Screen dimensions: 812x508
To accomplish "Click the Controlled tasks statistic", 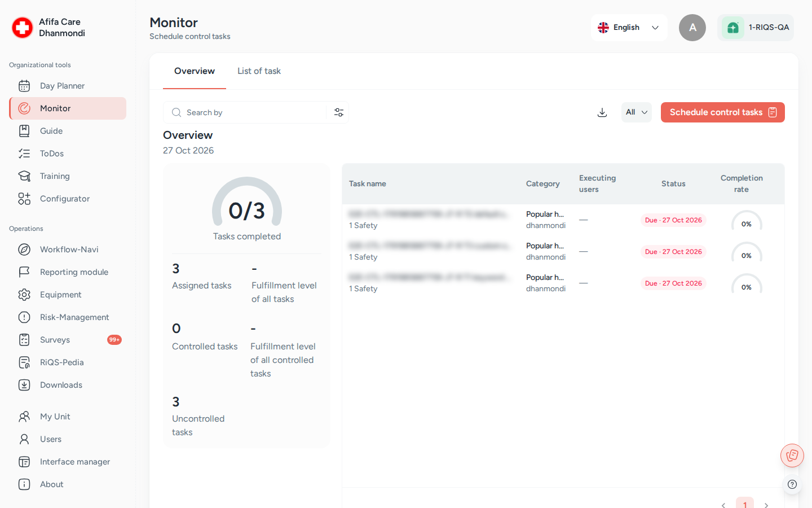I will coord(205,337).
